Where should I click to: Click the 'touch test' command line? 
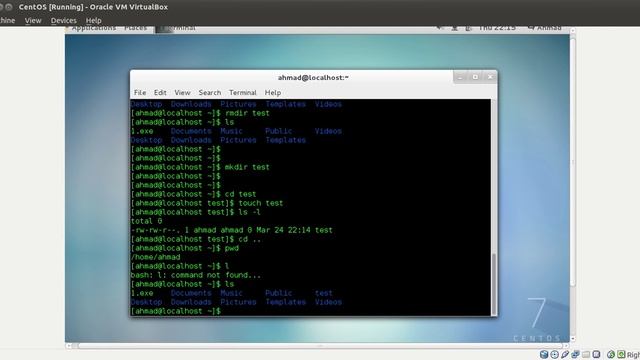point(207,203)
